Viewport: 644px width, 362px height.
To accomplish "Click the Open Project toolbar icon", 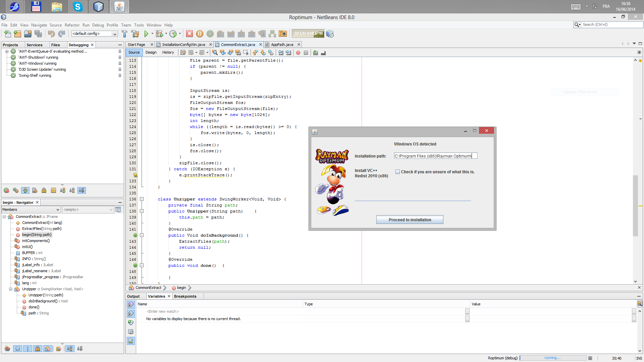I will pos(28,34).
